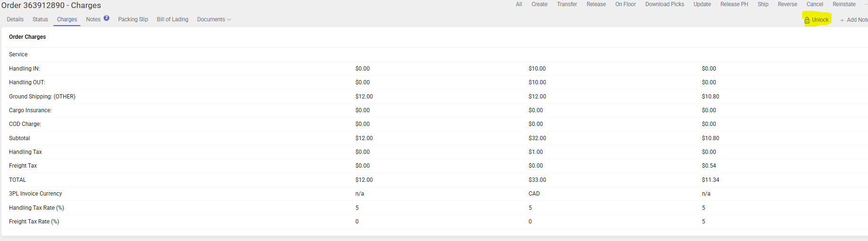Click the All action link
The image size is (868, 241).
tap(519, 4)
